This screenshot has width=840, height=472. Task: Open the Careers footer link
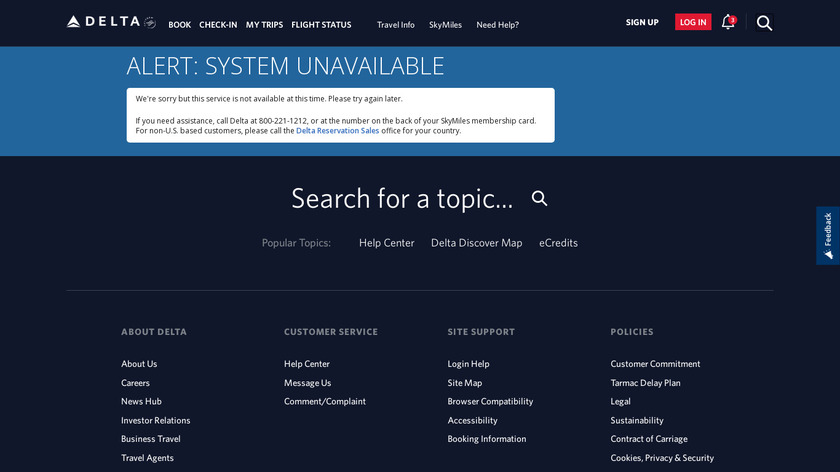tap(135, 383)
